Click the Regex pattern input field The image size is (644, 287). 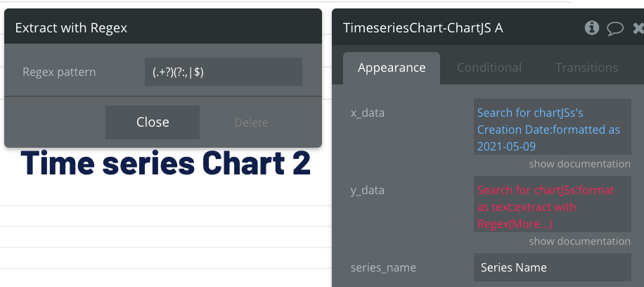[x=223, y=72]
